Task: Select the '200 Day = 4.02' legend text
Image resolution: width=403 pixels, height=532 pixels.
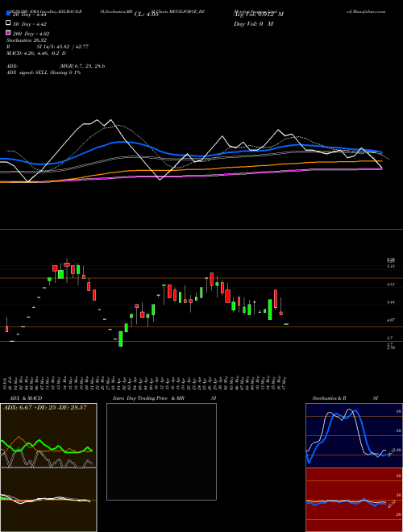Action: [31, 34]
